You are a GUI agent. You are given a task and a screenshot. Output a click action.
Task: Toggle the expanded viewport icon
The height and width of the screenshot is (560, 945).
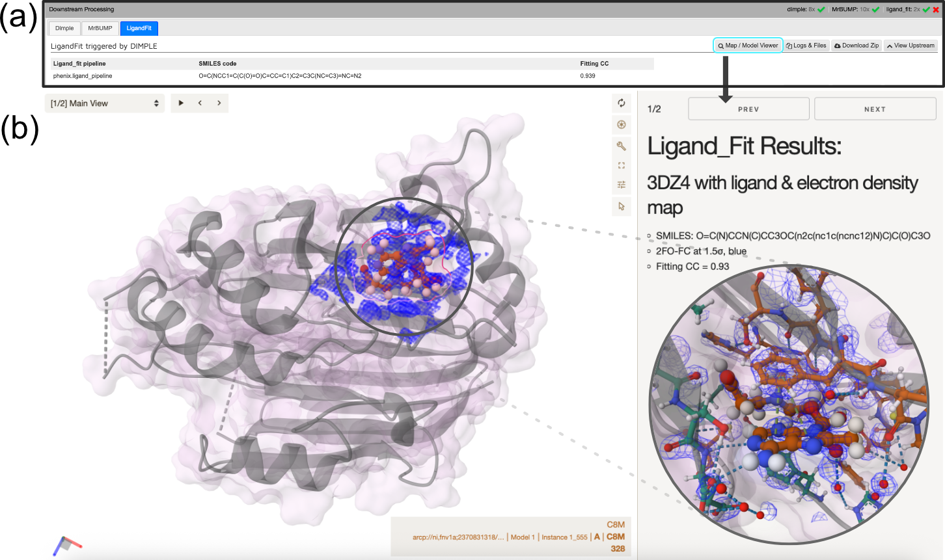(622, 165)
